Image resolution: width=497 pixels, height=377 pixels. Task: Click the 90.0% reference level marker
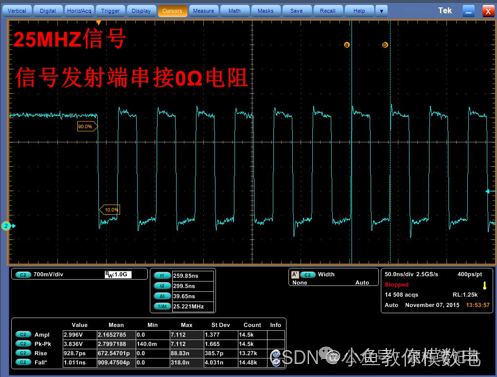pyautogui.click(x=87, y=126)
